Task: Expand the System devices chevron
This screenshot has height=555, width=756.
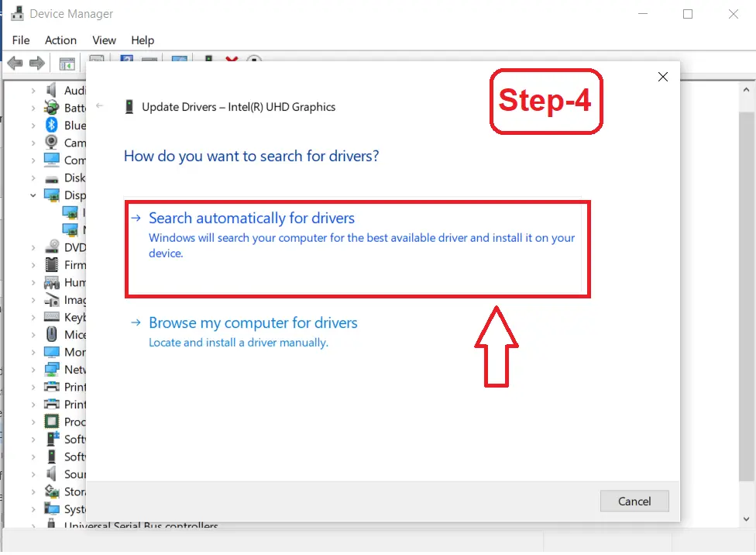Action: pos(33,509)
